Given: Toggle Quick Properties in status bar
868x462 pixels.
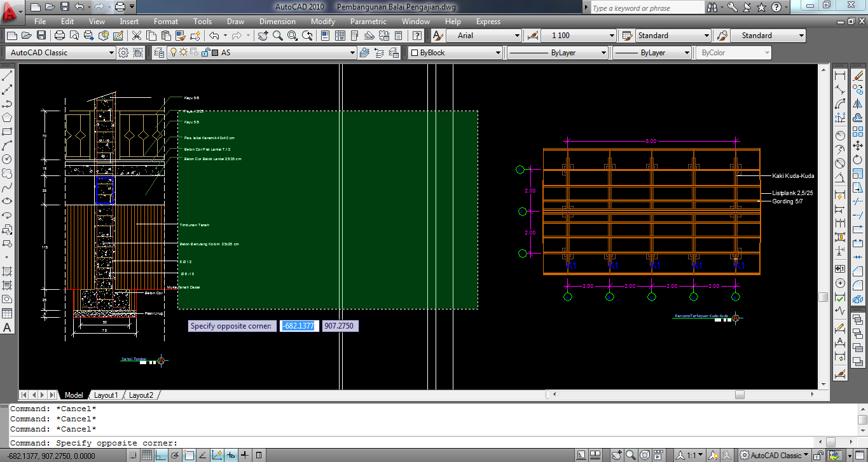Looking at the screenshot, I should pos(259,455).
